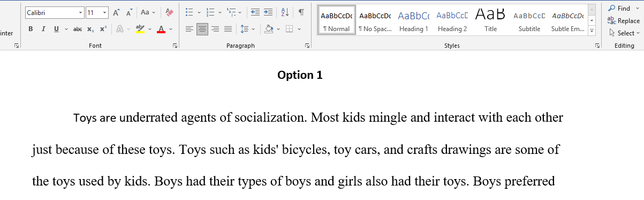The width and height of the screenshot is (644, 200).
Task: Sort text alphabetically with A-Z icon
Action: tap(285, 12)
